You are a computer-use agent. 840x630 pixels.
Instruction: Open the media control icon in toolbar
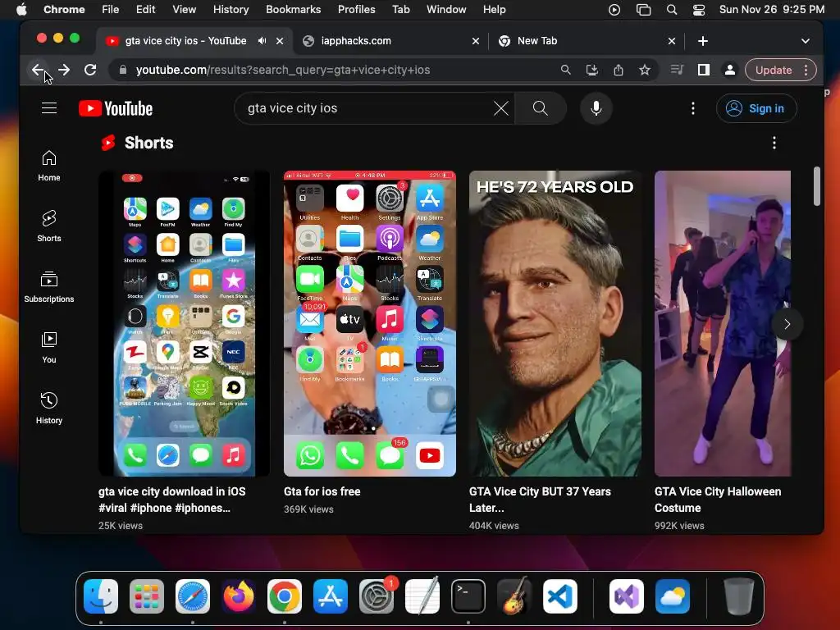(x=677, y=70)
